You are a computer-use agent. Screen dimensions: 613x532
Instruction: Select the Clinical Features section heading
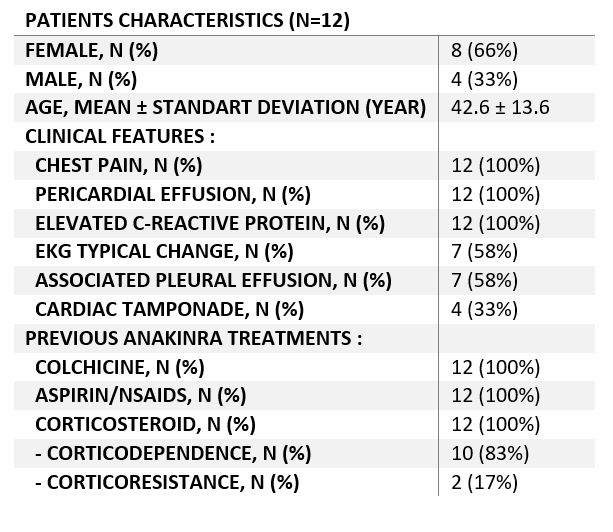pyautogui.click(x=120, y=137)
